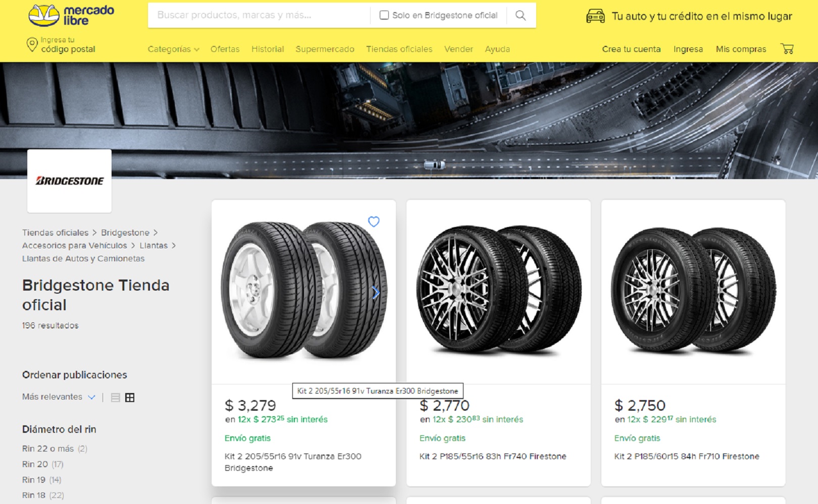Filter by Rin 20 diameter

[35, 464]
